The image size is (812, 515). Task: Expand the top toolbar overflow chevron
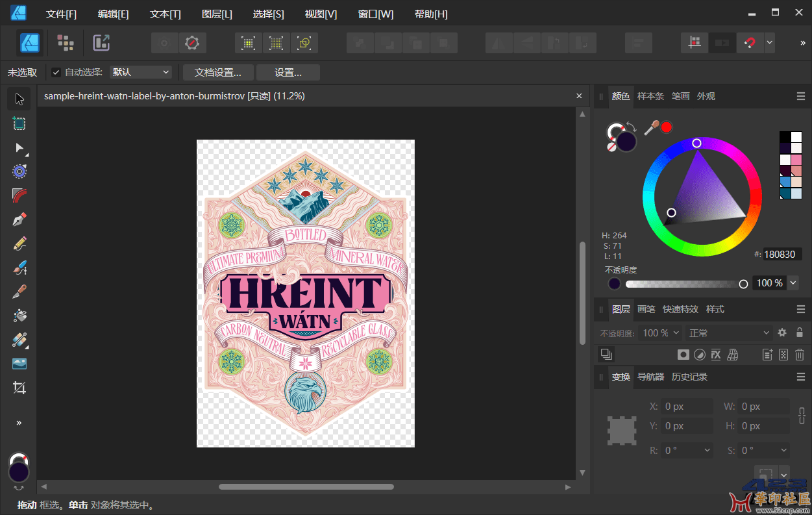pyautogui.click(x=803, y=43)
